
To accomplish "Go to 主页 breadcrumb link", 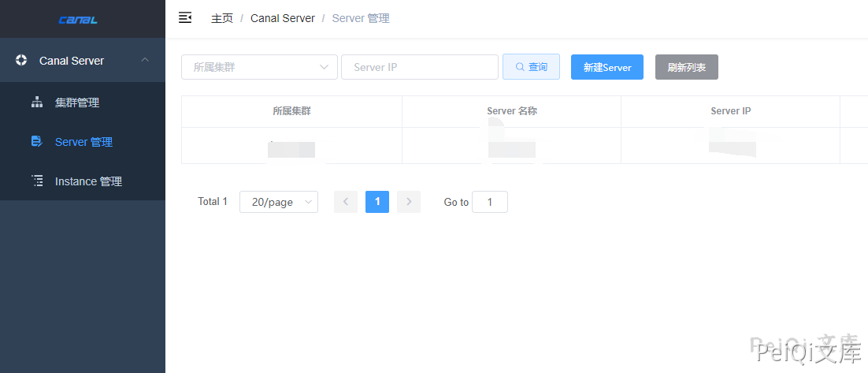I will tap(222, 18).
